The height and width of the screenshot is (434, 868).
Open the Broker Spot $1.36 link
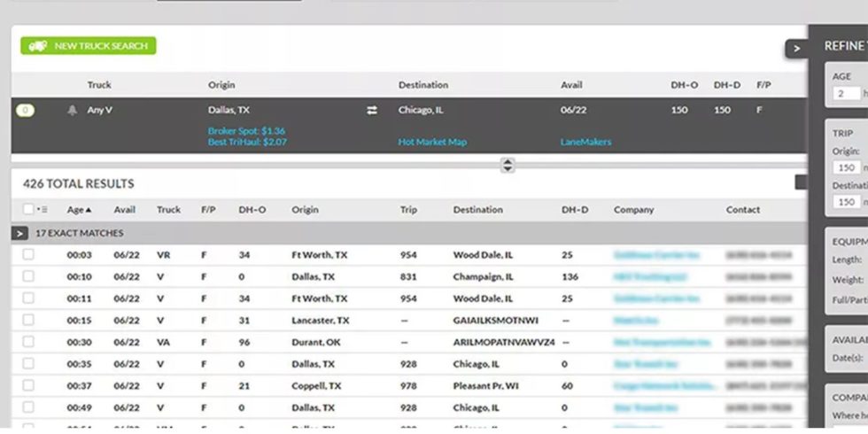coord(246,131)
